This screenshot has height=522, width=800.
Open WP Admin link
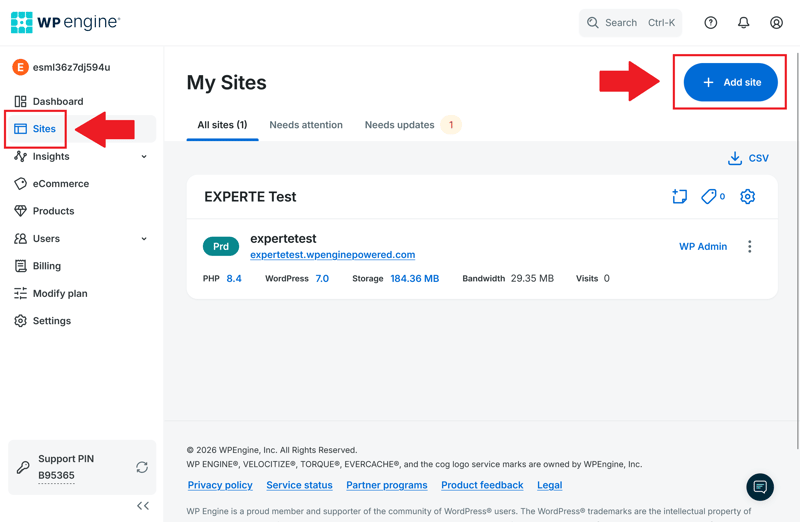point(703,246)
